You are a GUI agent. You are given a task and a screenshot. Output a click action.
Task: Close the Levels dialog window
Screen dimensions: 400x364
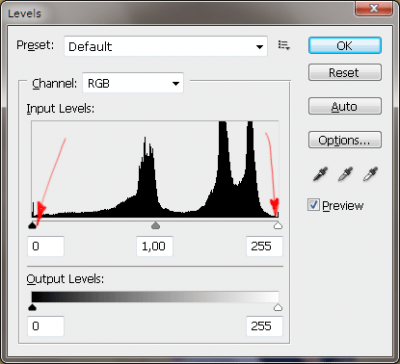click(373, 8)
